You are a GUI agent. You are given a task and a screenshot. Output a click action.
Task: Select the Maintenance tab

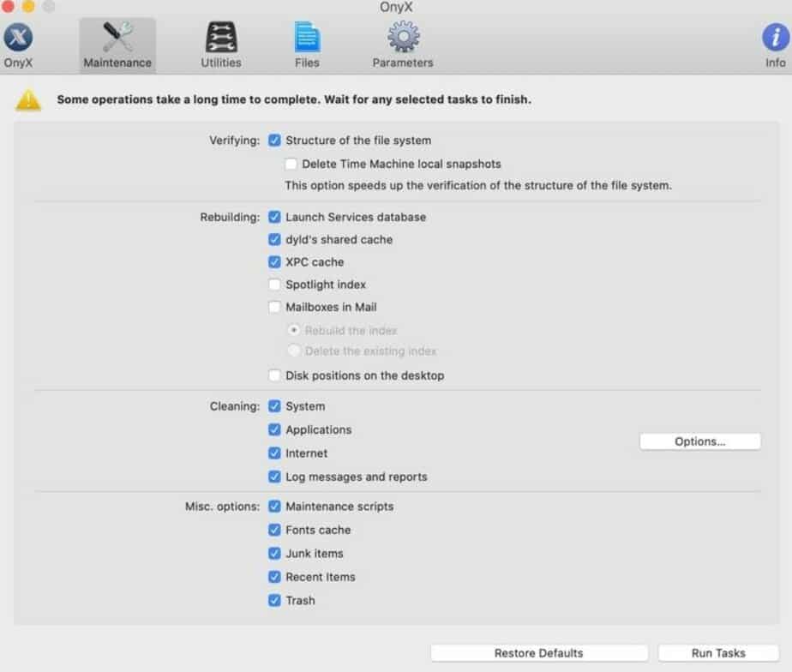pos(117,39)
